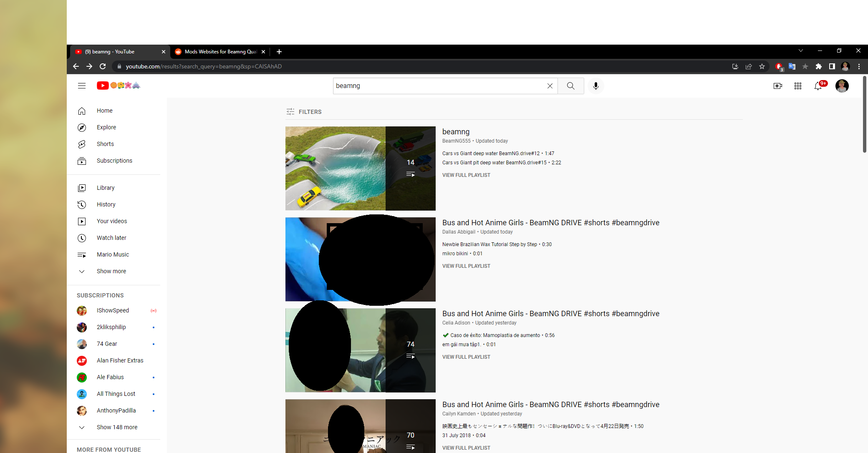The width and height of the screenshot is (868, 453).
Task: Click the Google Translate extension icon
Action: coord(792,66)
